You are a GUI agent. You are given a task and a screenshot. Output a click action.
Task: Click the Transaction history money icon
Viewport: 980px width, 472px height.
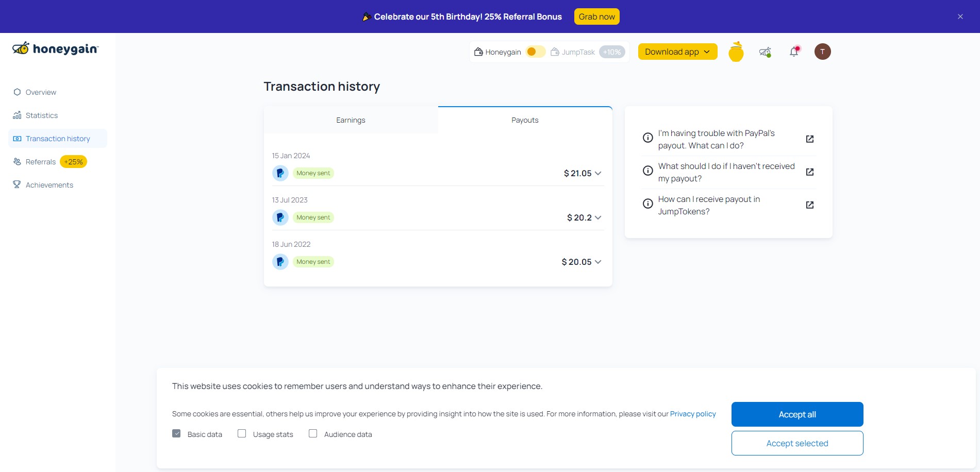tap(17, 139)
